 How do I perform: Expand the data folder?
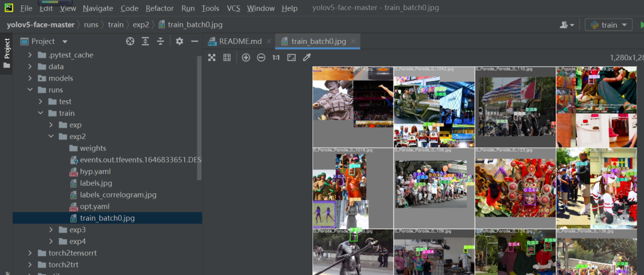tap(30, 67)
